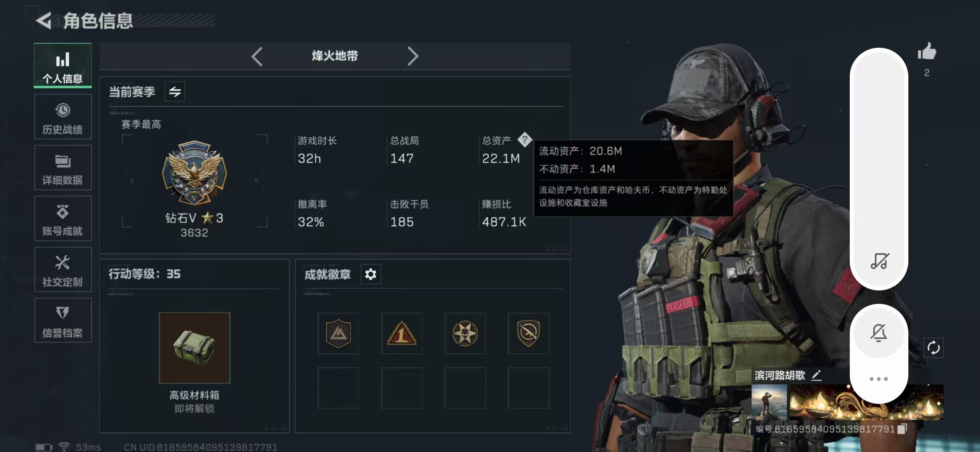Select the red triangle number 1 badge
The height and width of the screenshot is (452, 980).
402,334
